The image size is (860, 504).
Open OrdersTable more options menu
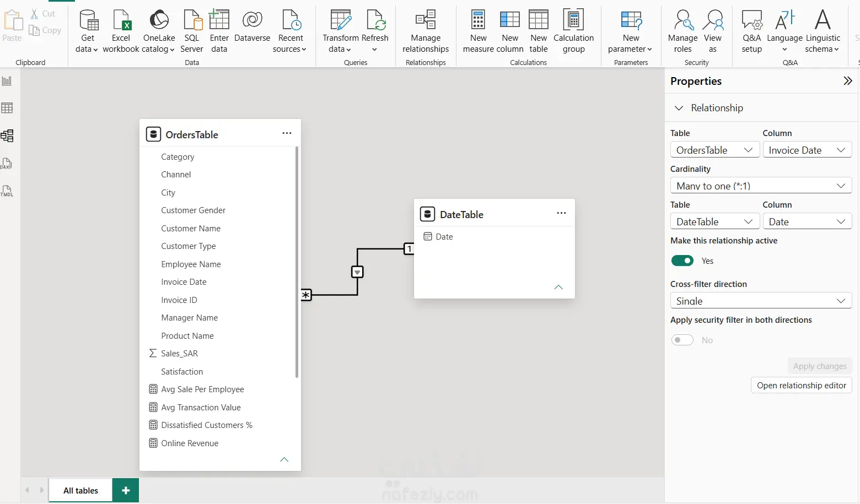coord(287,133)
